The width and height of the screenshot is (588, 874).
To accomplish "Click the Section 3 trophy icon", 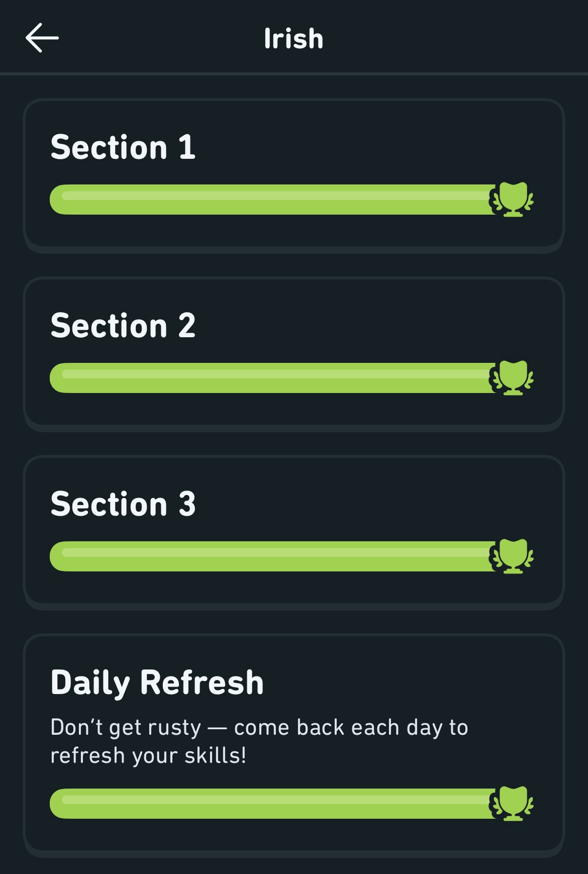I will (x=512, y=556).
